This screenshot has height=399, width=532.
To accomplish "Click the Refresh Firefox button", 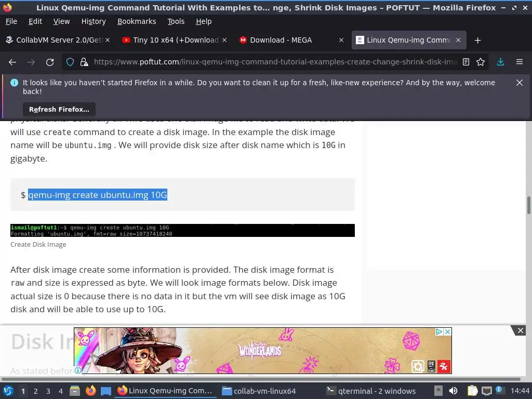I will coord(59,109).
